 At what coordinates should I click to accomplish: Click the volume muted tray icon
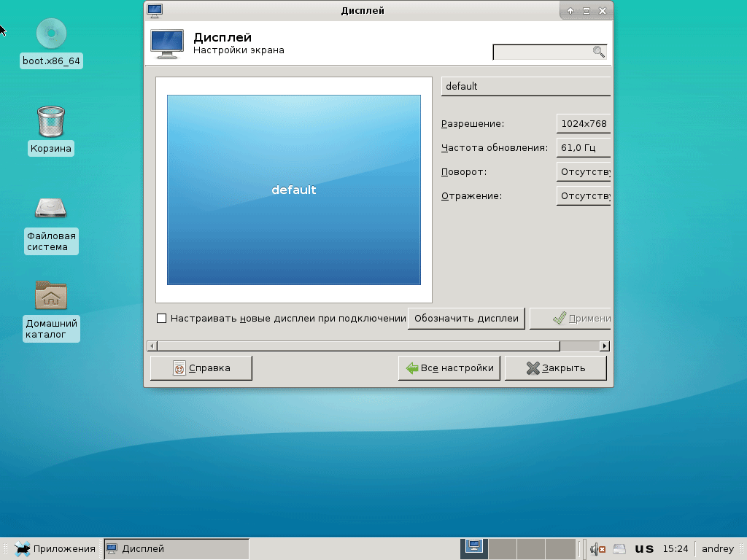tap(597, 548)
